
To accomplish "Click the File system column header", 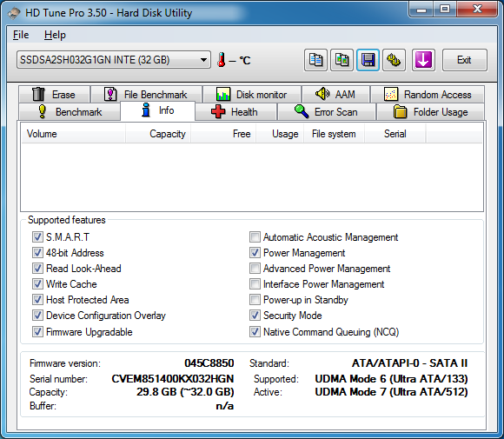I will tap(334, 134).
